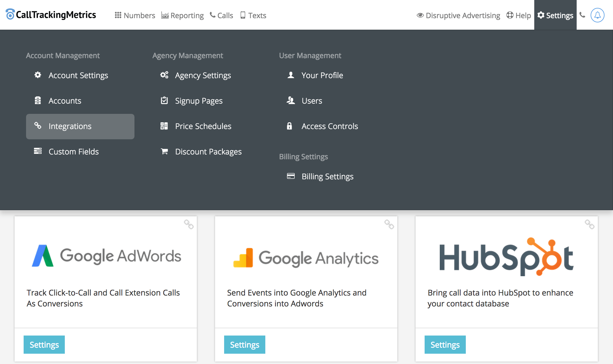Screen dimensions: 613x364
Task: Click the chain link icon on Google Analytics card
Action: (389, 224)
